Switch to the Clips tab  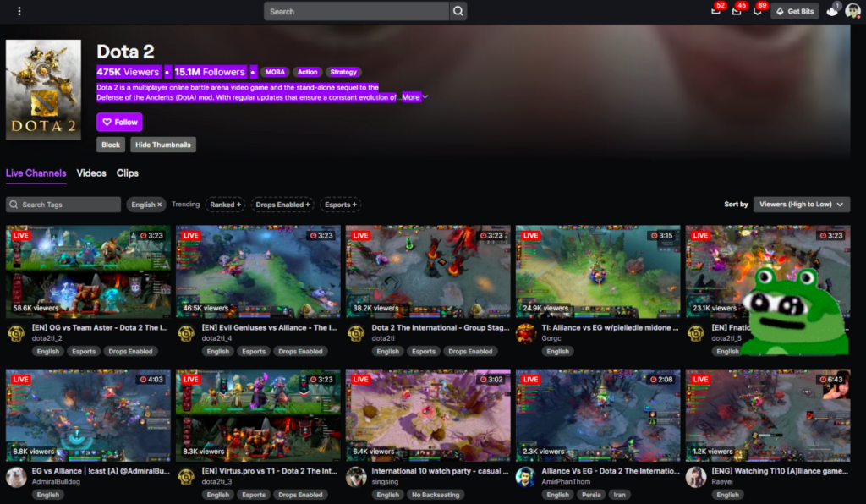128,173
